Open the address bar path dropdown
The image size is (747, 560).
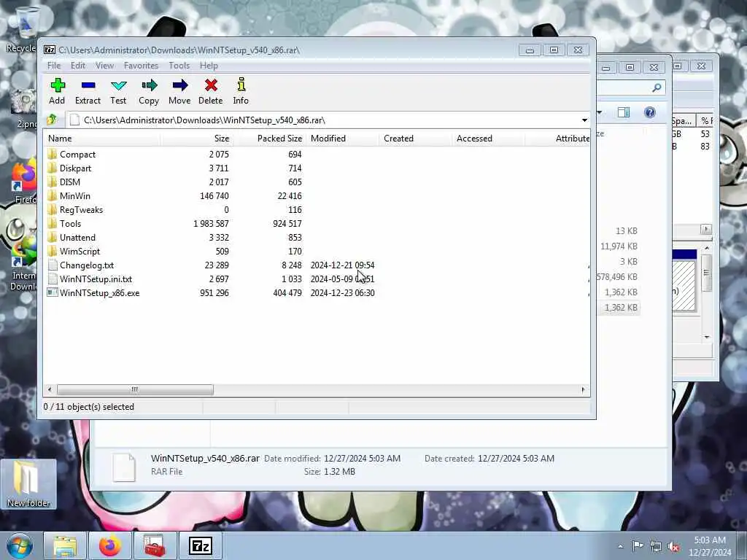point(584,120)
